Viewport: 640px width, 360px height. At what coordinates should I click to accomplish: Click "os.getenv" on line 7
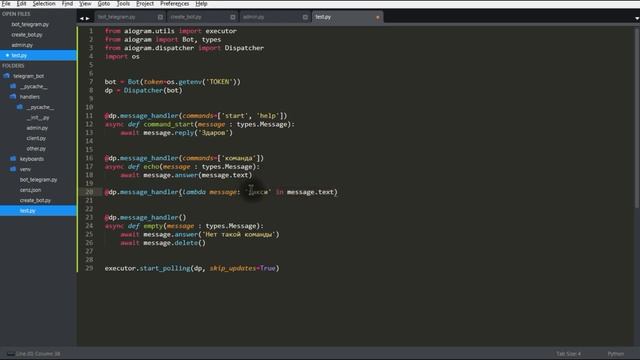(184, 82)
